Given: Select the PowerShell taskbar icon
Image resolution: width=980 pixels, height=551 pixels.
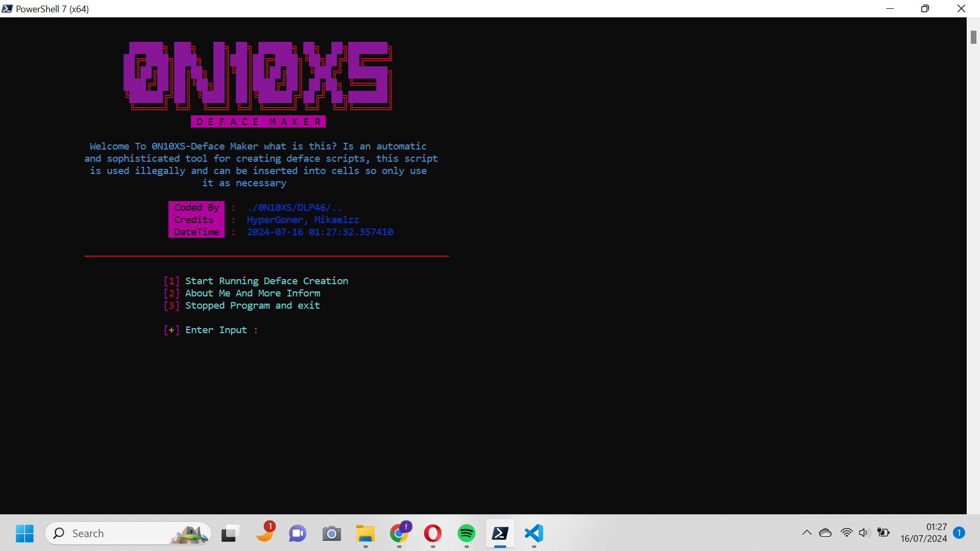Looking at the screenshot, I should 500,533.
